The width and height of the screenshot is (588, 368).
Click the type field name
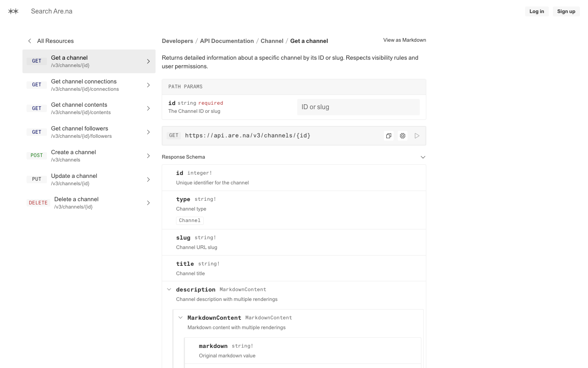point(183,199)
